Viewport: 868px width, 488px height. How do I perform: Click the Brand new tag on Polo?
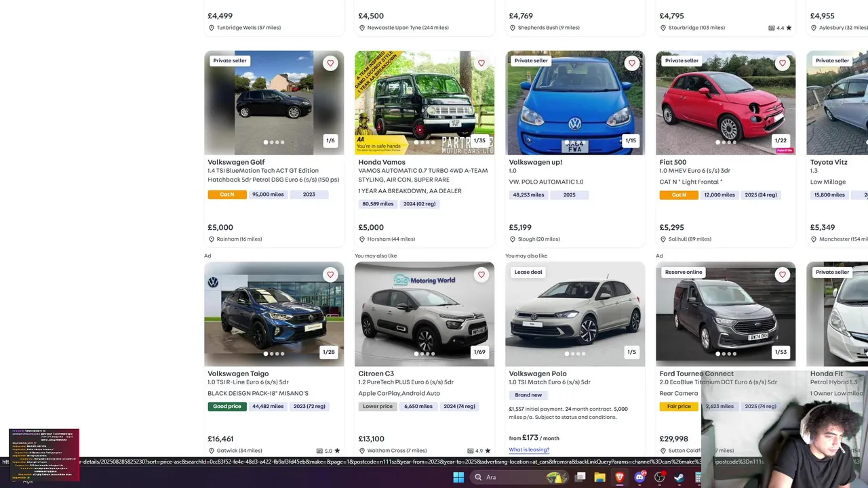528,395
